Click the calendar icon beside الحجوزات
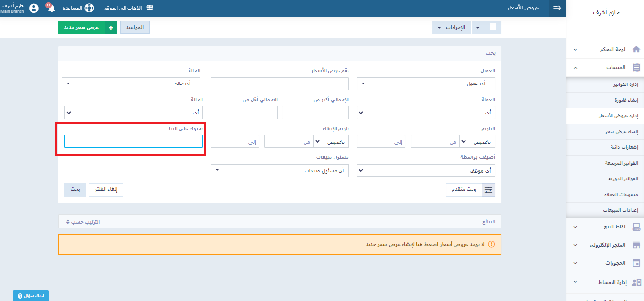644x301 pixels. coord(636,263)
